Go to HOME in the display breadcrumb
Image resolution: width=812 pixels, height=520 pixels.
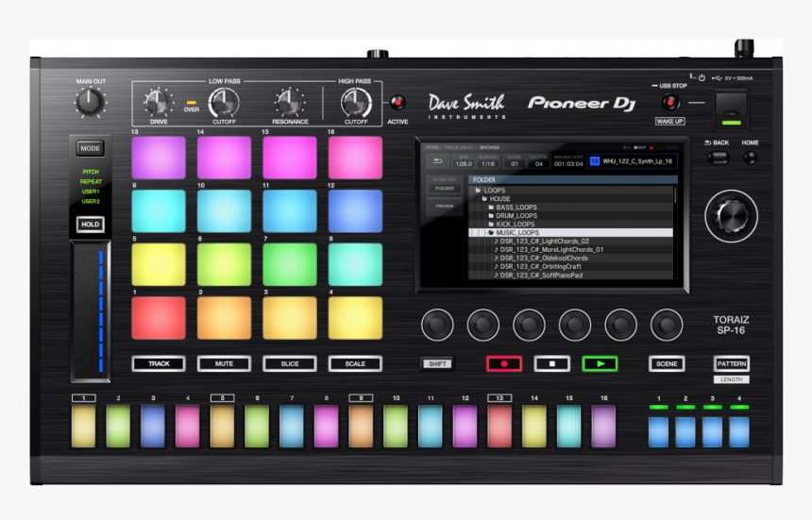coord(432,147)
